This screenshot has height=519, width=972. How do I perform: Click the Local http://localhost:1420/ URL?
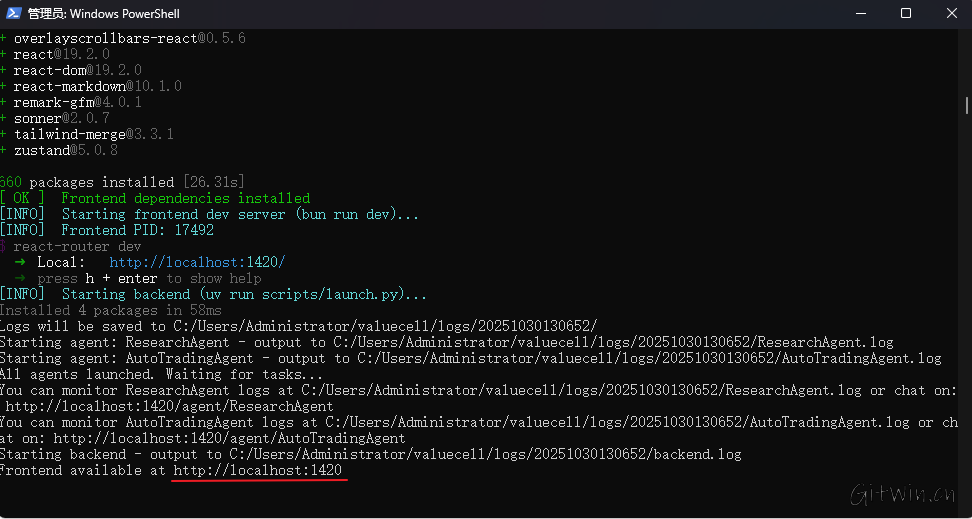(197, 262)
